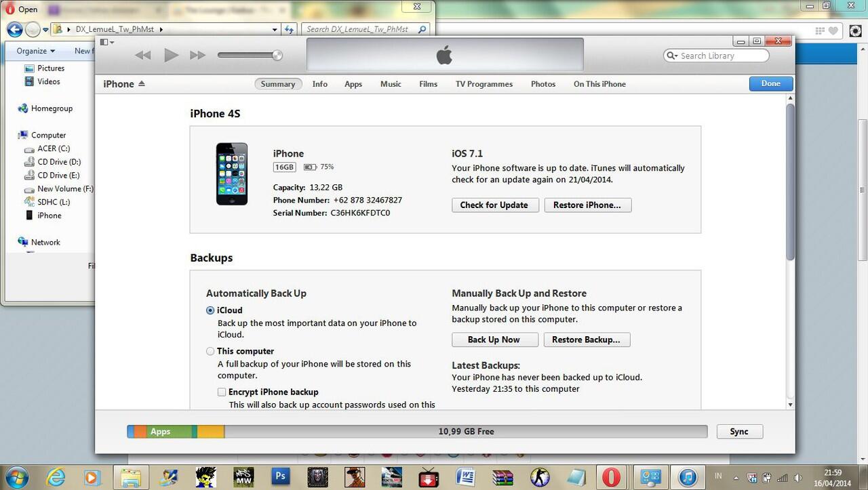Click the refresh icon beside the Open dialog address bar
The height and width of the screenshot is (490, 868).
click(x=290, y=29)
